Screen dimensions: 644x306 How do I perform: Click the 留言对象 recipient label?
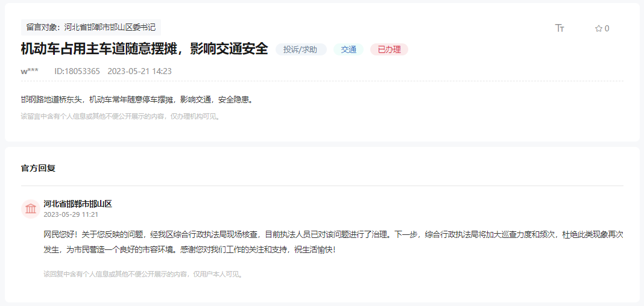point(91,28)
